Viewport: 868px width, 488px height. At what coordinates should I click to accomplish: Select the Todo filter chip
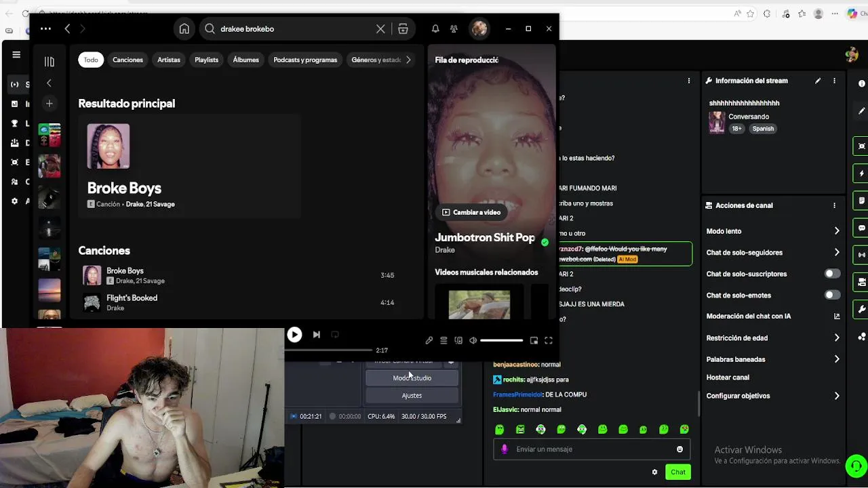click(91, 60)
